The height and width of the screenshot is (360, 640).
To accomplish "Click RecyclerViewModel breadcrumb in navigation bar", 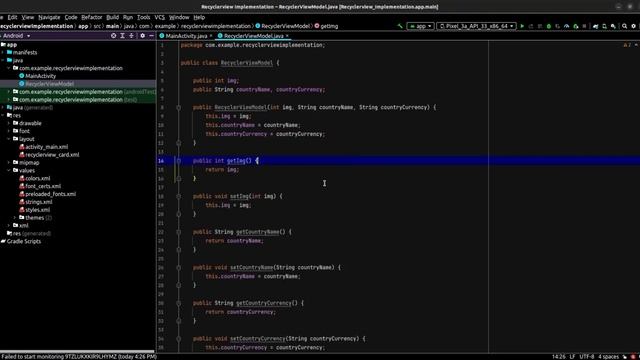I will coord(285,26).
